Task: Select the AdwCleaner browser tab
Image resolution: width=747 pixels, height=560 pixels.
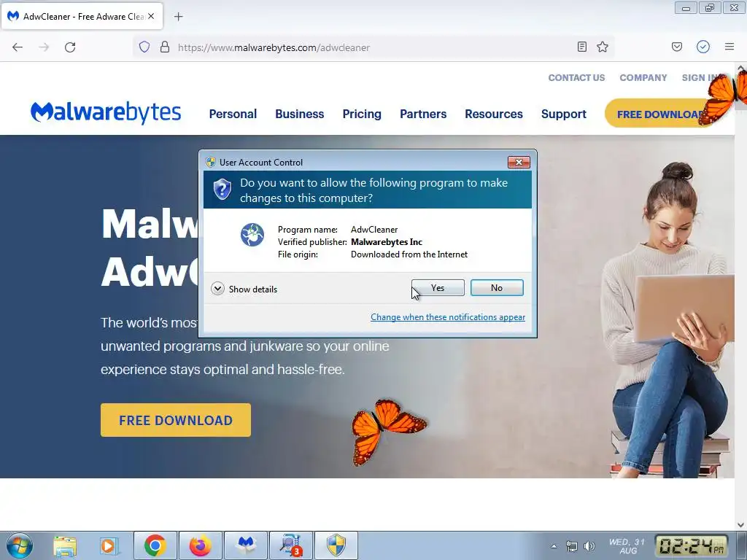Action: point(82,16)
